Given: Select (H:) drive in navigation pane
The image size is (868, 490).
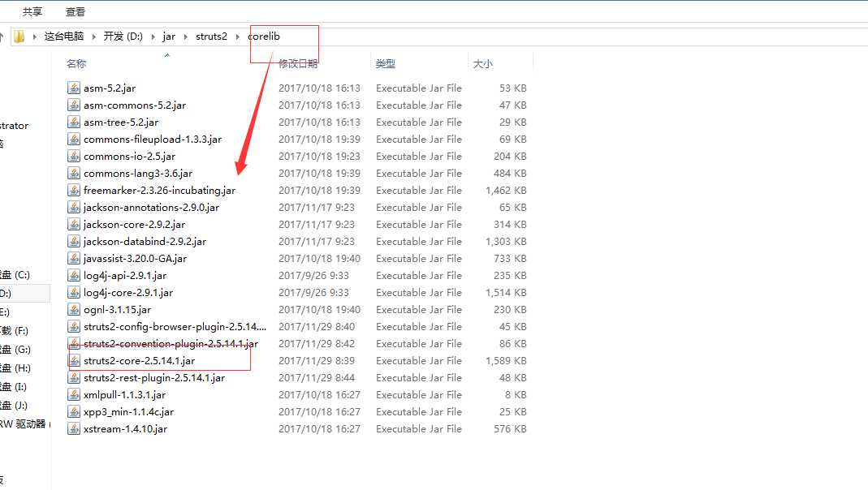Looking at the screenshot, I should [15, 368].
